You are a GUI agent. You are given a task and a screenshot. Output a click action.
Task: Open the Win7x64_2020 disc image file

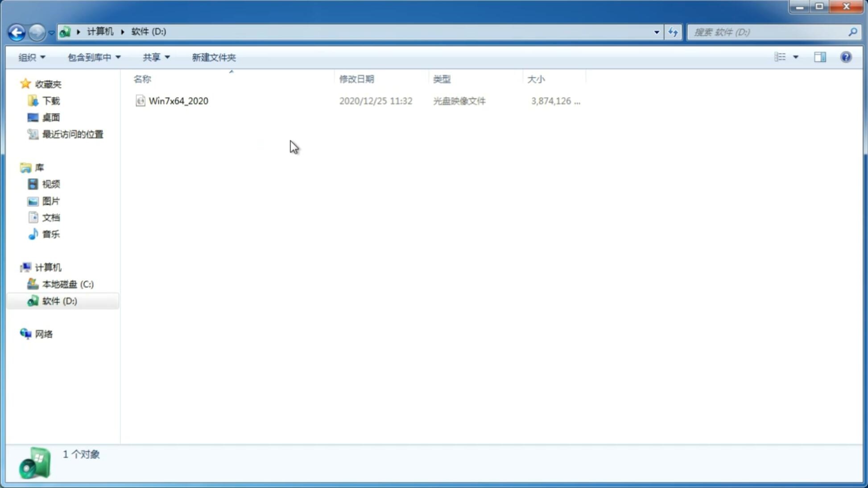click(x=179, y=101)
